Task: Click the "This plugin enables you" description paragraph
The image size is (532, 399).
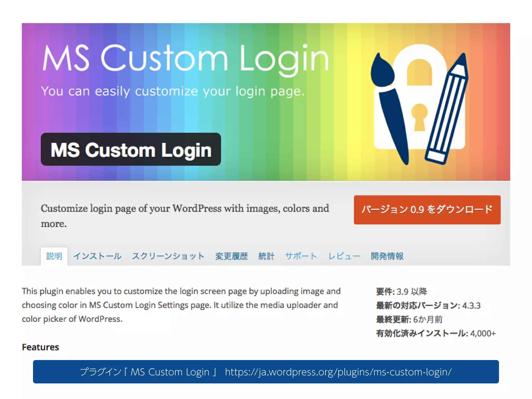Action: pos(181,305)
